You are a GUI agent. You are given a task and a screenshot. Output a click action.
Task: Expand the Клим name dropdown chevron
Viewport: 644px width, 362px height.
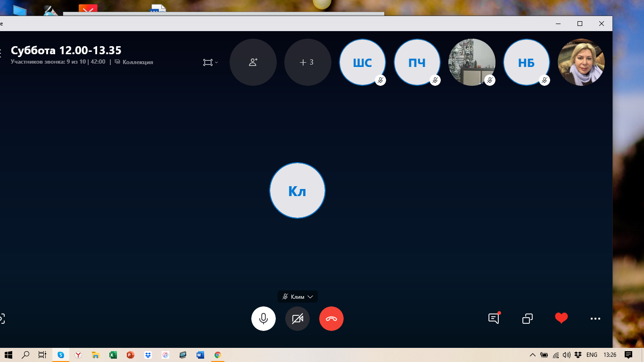click(x=310, y=297)
